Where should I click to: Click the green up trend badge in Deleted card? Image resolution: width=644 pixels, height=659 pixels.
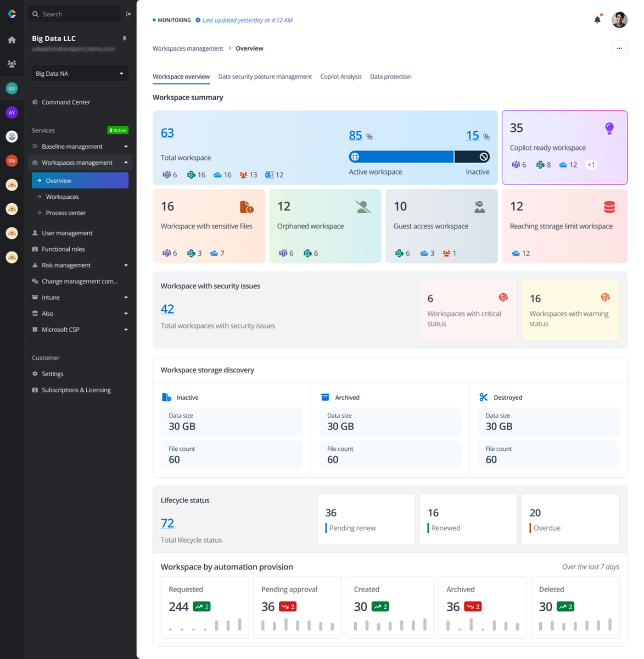coord(565,607)
